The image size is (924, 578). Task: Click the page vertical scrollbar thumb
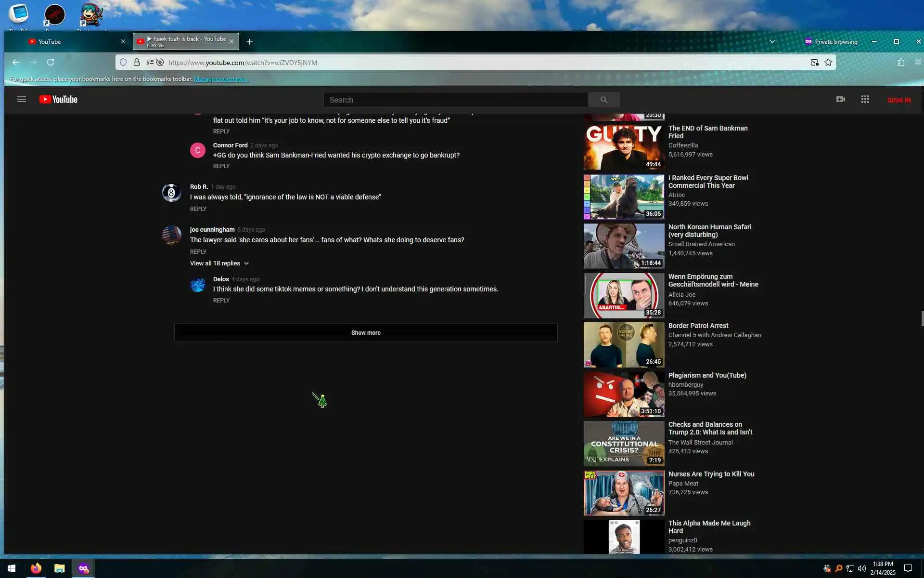point(922,318)
